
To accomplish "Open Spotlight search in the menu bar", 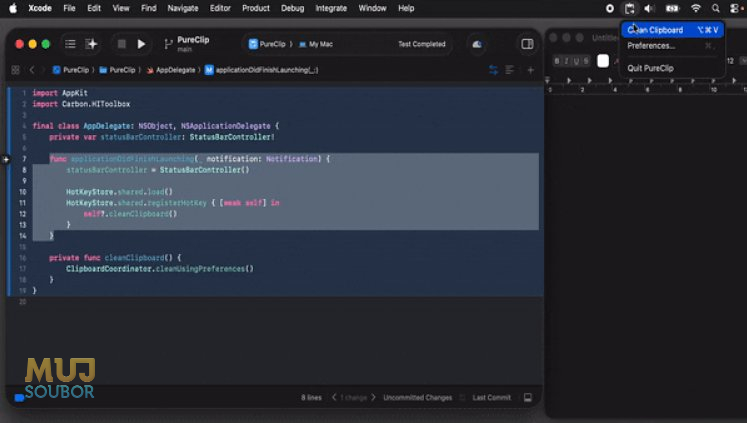I will [717, 8].
